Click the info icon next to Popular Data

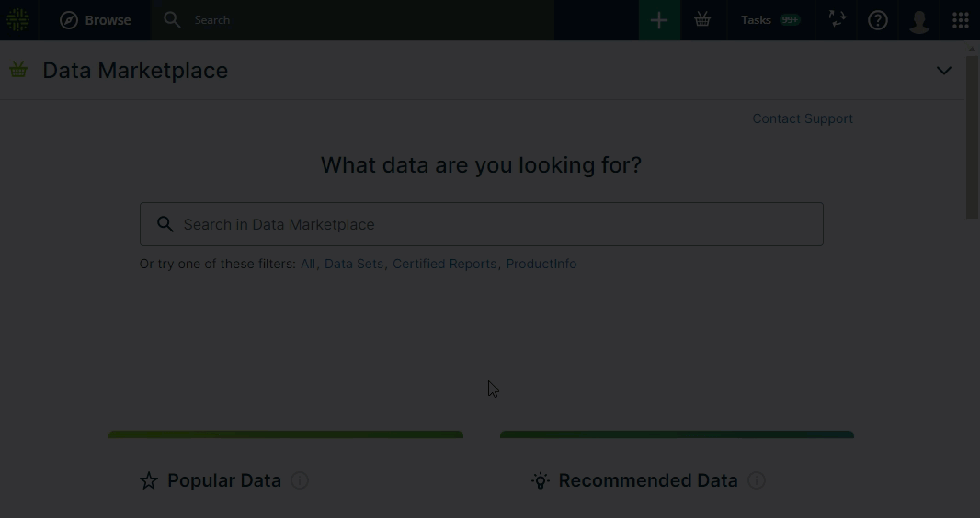[x=300, y=480]
